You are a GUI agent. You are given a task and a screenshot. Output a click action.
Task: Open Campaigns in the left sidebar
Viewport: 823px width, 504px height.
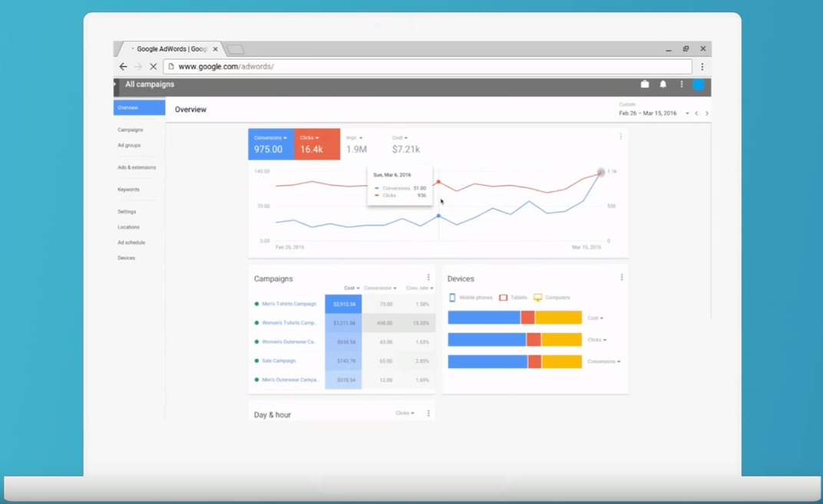point(131,130)
